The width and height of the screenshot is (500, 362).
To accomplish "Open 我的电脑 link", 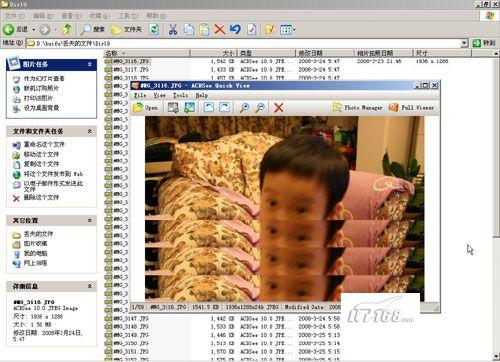I will [x=35, y=253].
